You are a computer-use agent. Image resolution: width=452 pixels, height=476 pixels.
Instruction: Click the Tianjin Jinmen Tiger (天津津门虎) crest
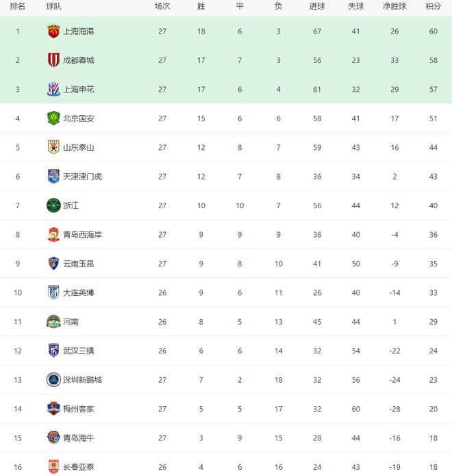[53, 177]
